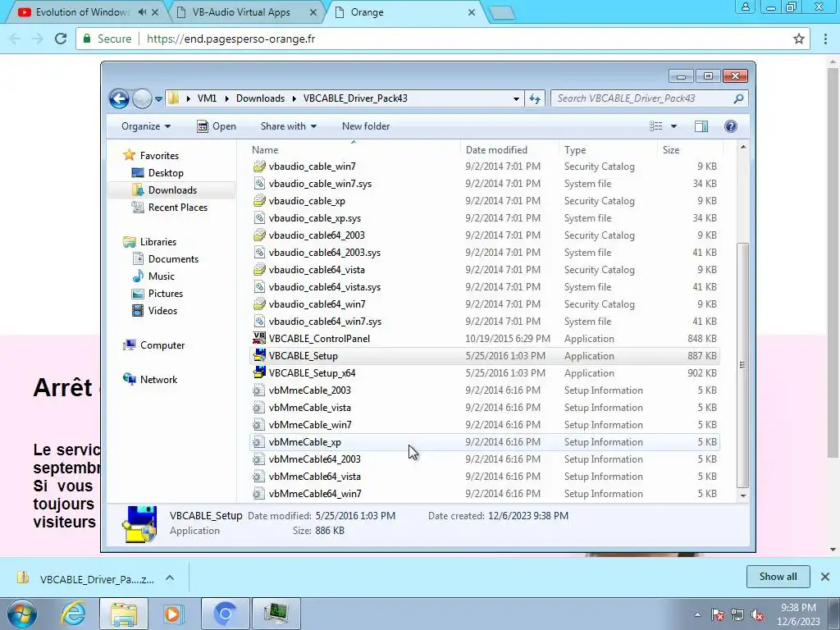Select vbaudio_cable64_2003.sys file icon
This screenshot has width=840, height=630.
[x=259, y=253]
